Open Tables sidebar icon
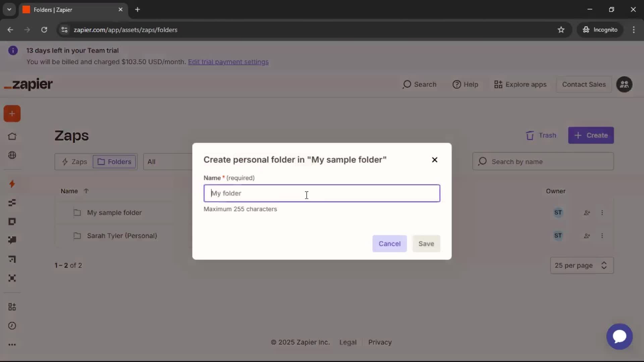 point(12,203)
